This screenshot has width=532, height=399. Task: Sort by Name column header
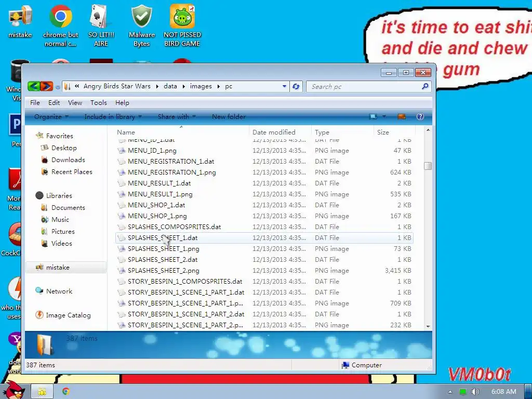pyautogui.click(x=181, y=132)
